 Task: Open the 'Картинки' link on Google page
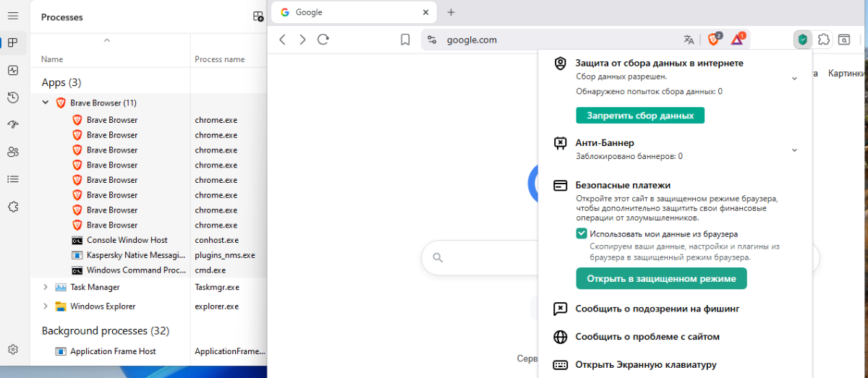click(846, 73)
